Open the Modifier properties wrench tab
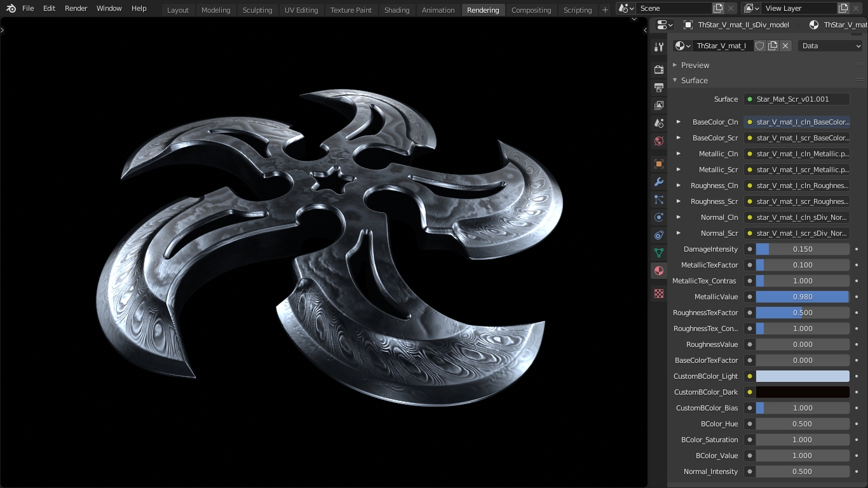868x488 pixels. [x=659, y=182]
